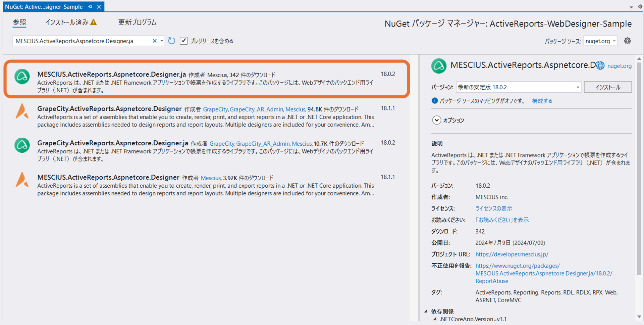Select GrapeCity.ActiveReports.Aspnetcore.Designer.ja package row
This screenshot has height=325, width=644.
point(207,150)
